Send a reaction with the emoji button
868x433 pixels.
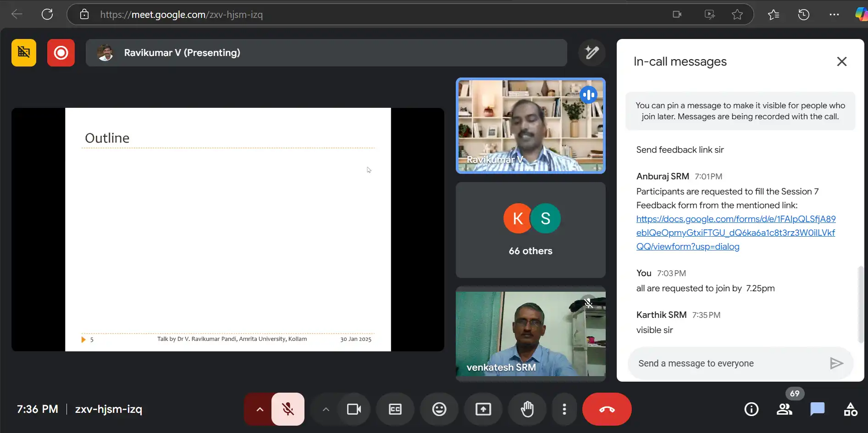[439, 409]
